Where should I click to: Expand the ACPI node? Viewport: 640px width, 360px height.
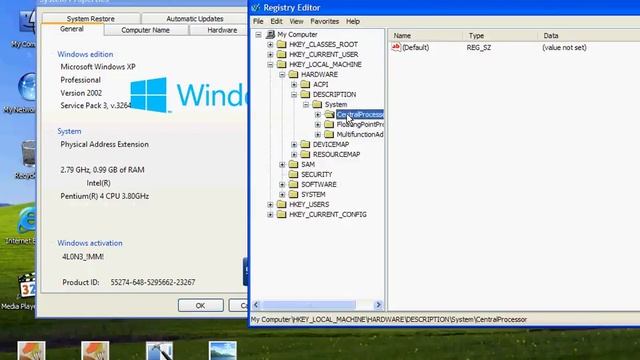294,84
